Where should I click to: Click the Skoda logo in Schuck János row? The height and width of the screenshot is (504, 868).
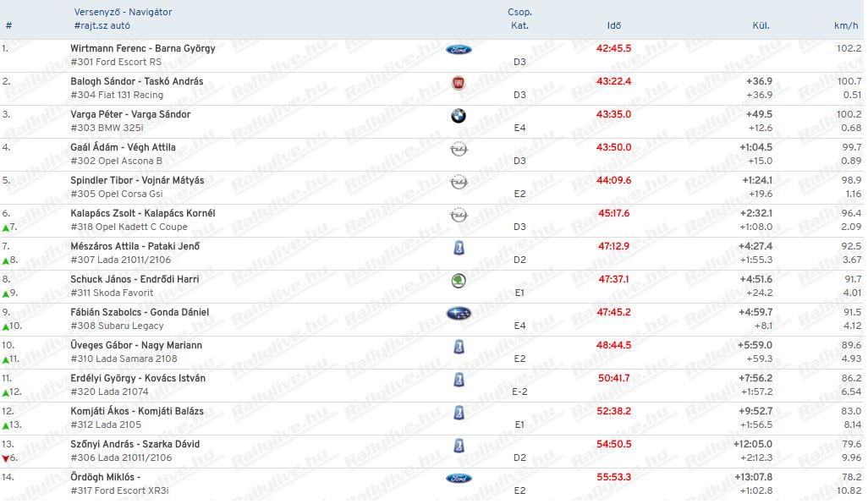tap(459, 281)
